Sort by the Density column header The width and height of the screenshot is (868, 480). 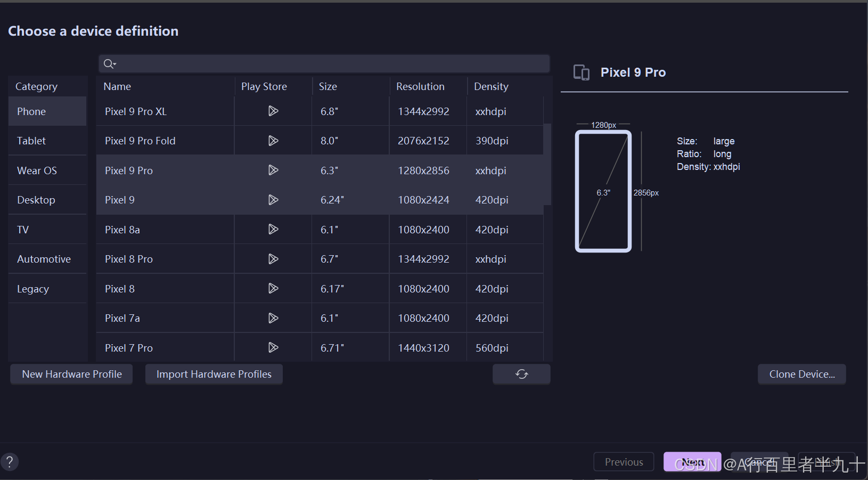(x=506, y=86)
